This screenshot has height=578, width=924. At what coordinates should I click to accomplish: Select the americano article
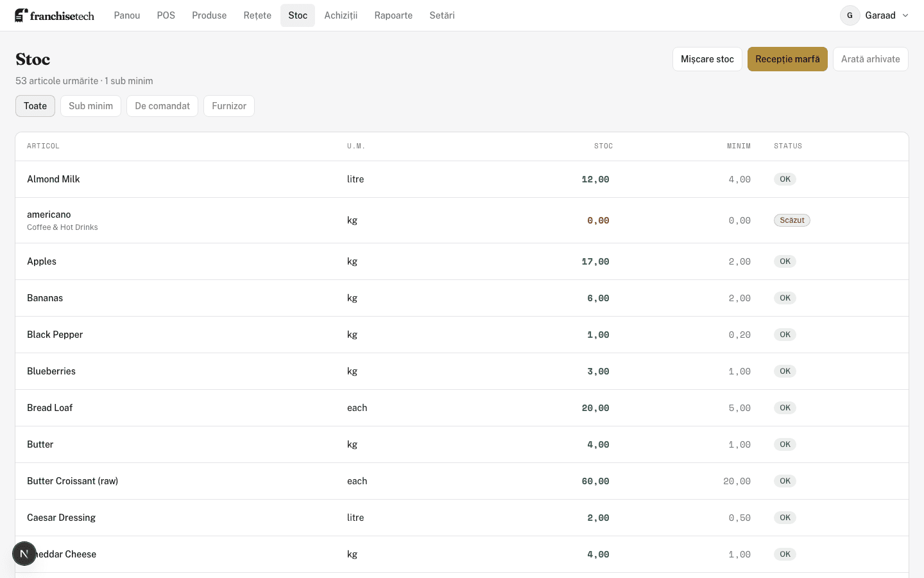tap(49, 215)
